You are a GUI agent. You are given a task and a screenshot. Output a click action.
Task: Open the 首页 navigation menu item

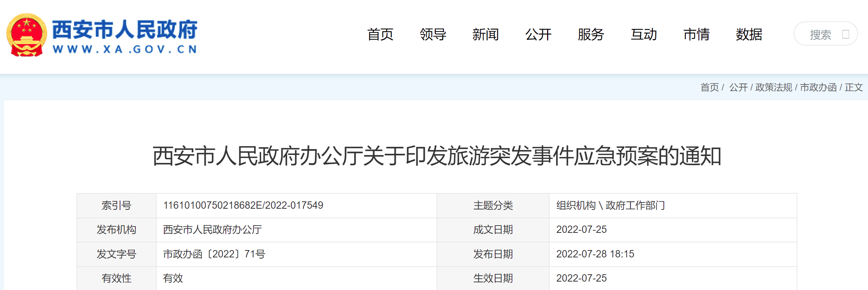point(380,34)
